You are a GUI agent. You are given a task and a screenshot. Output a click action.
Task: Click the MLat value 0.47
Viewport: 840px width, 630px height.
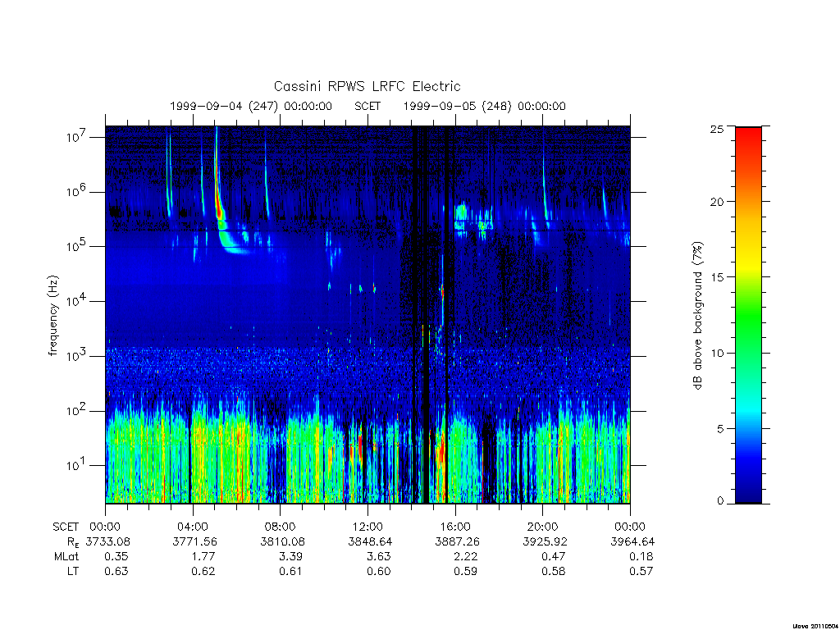click(554, 557)
